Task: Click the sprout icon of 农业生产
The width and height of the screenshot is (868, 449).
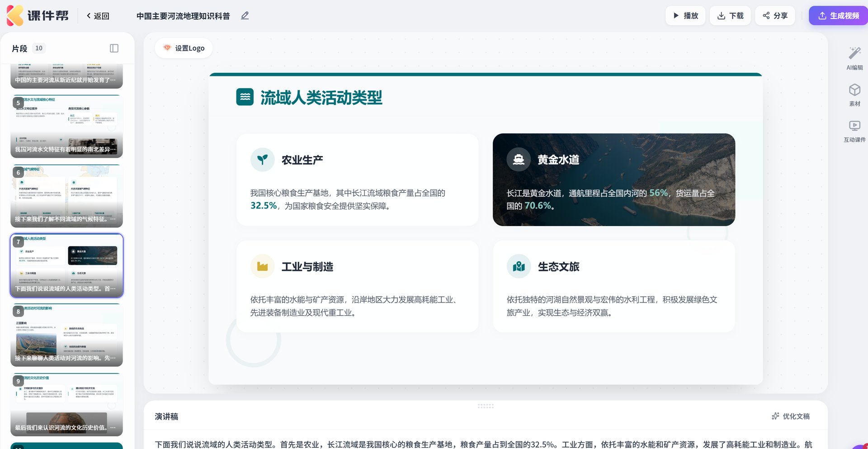Action: point(263,160)
